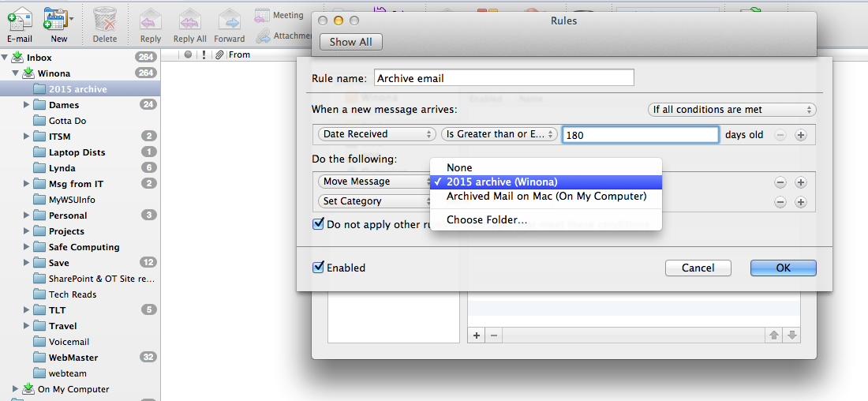The image size is (868, 401).
Task: Click the Delete trash icon
Action: (x=105, y=19)
